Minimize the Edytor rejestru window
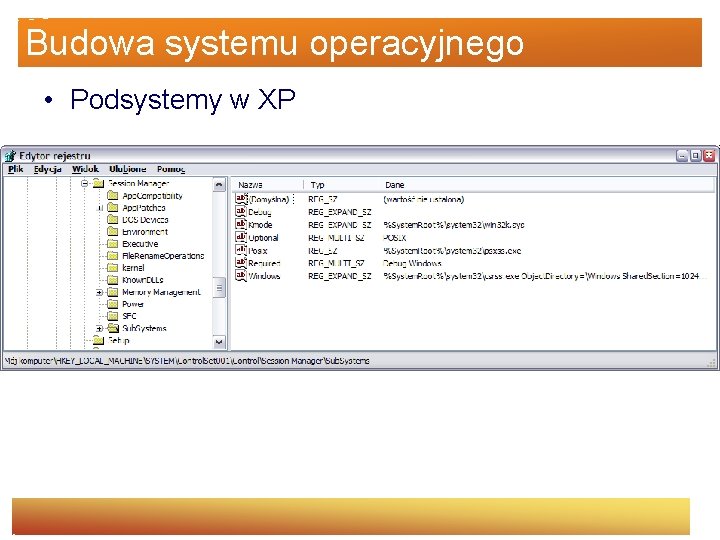Viewport: 720px width, 540px height. tap(682, 156)
